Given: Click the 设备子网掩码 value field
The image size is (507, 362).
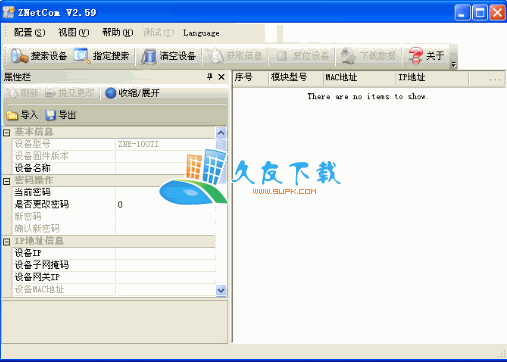Looking at the screenshot, I should (x=165, y=265).
